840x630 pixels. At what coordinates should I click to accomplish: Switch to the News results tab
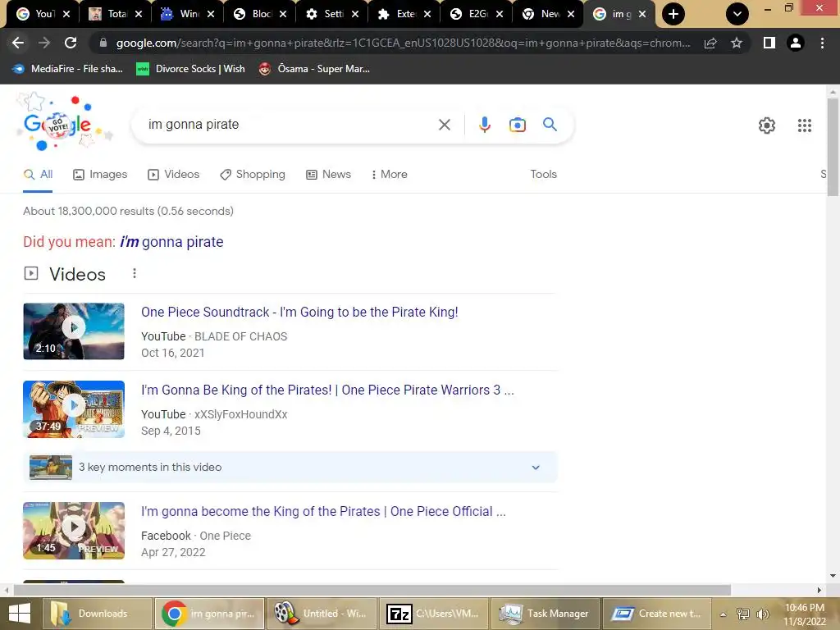328,174
